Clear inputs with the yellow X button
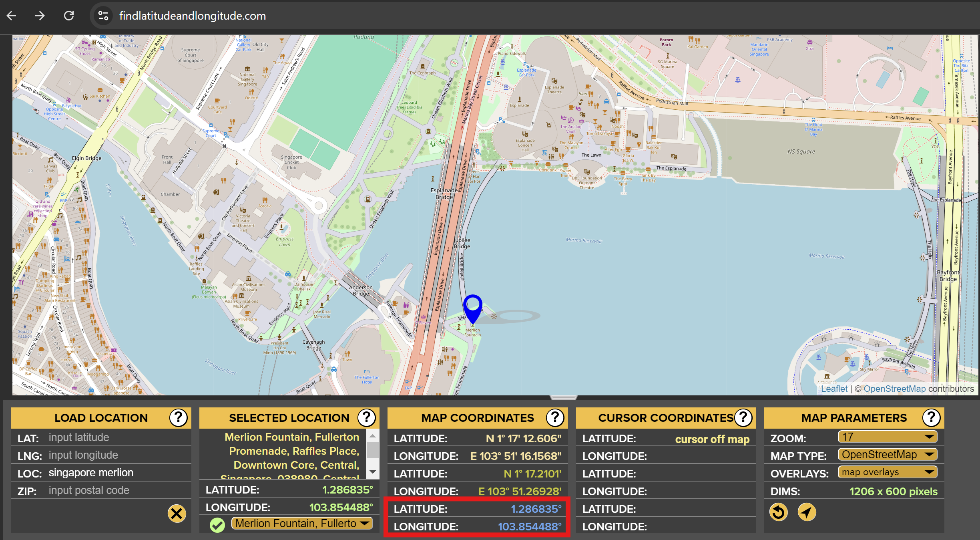 click(177, 513)
